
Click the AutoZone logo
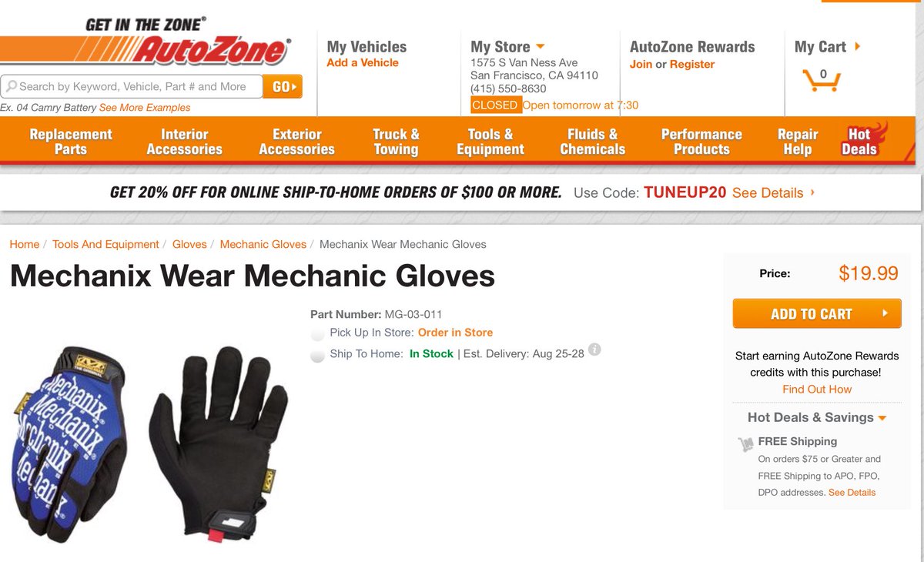pyautogui.click(x=146, y=42)
